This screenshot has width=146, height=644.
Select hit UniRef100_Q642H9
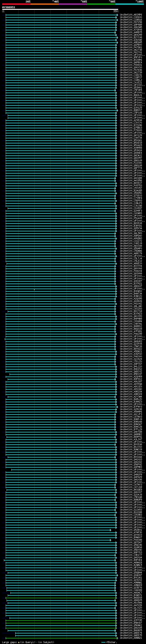coord(131,35)
